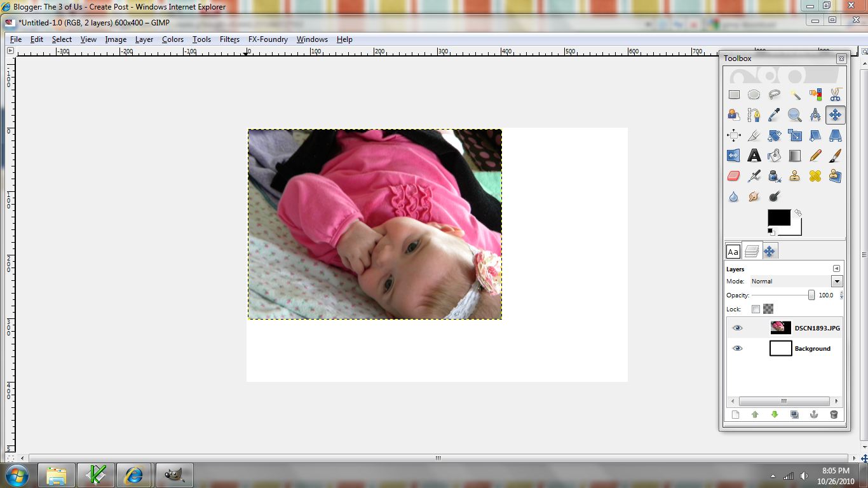Select the Free Select lasso tool

pyautogui.click(x=774, y=95)
